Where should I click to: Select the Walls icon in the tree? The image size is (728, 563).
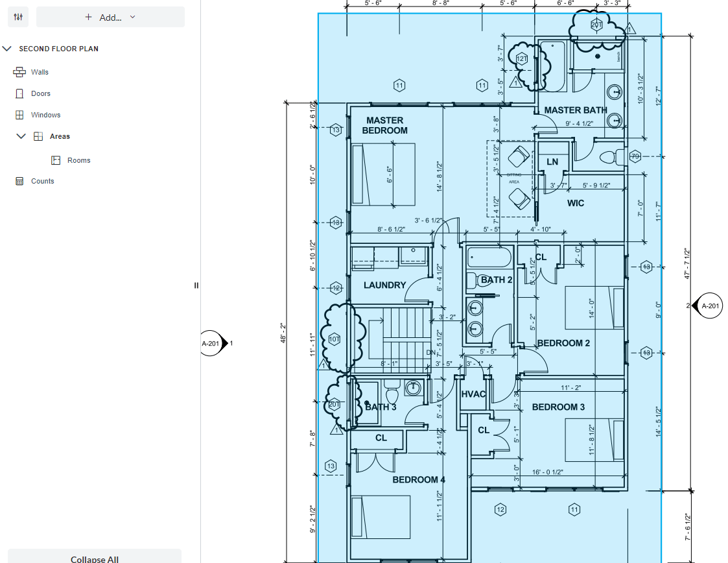19,72
